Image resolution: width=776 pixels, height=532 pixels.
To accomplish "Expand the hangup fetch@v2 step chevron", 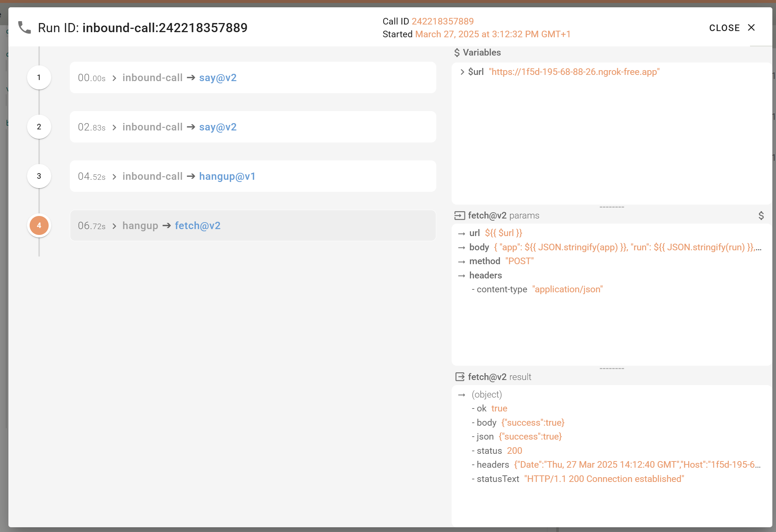I will point(114,226).
